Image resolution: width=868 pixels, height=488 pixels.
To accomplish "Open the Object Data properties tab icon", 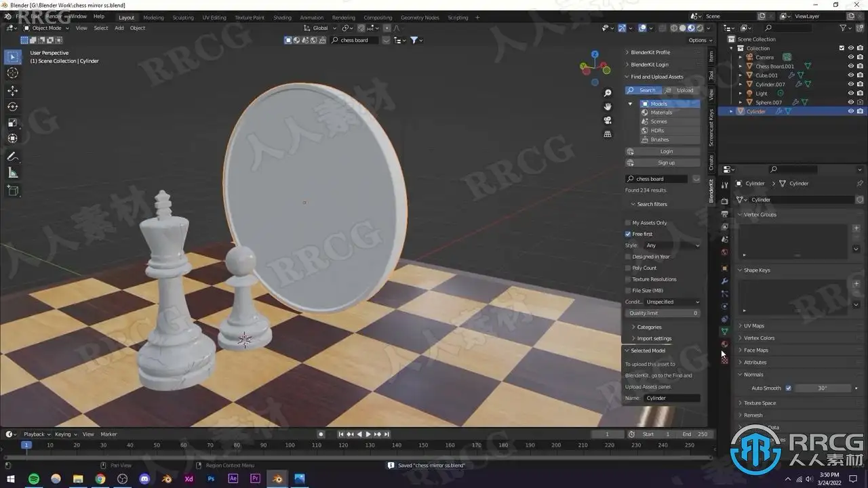I will [x=725, y=331].
